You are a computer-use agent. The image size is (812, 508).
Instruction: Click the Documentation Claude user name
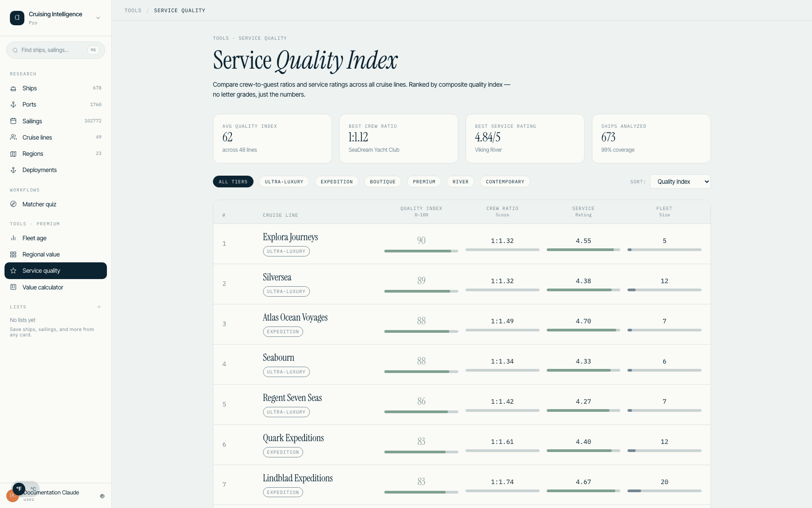coord(51,493)
